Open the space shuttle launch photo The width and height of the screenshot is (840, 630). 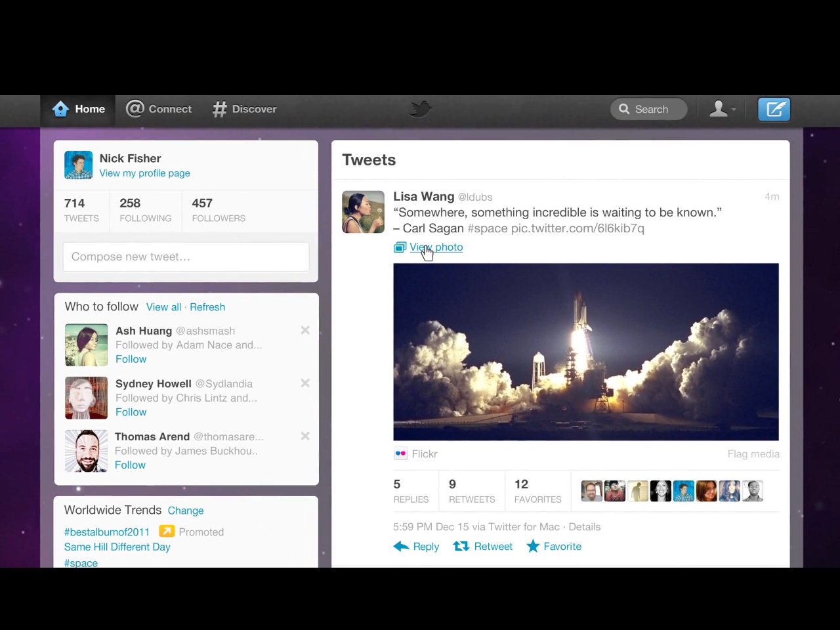coord(585,352)
